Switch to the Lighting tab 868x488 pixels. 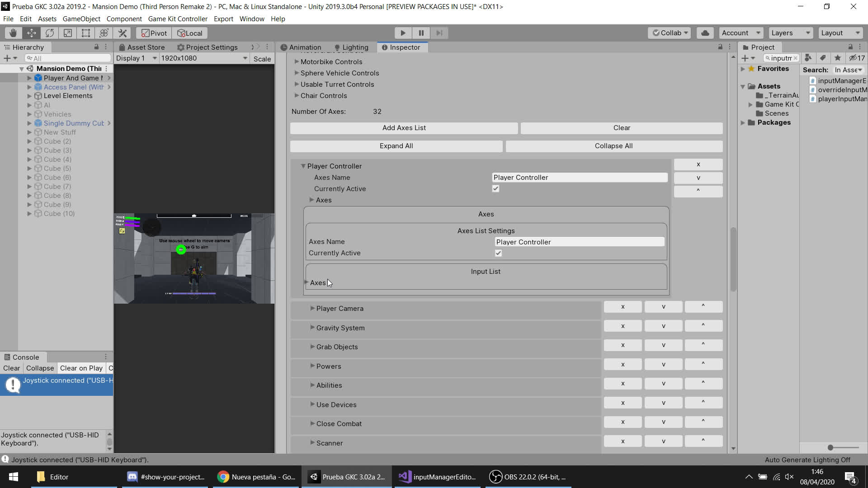pyautogui.click(x=351, y=47)
